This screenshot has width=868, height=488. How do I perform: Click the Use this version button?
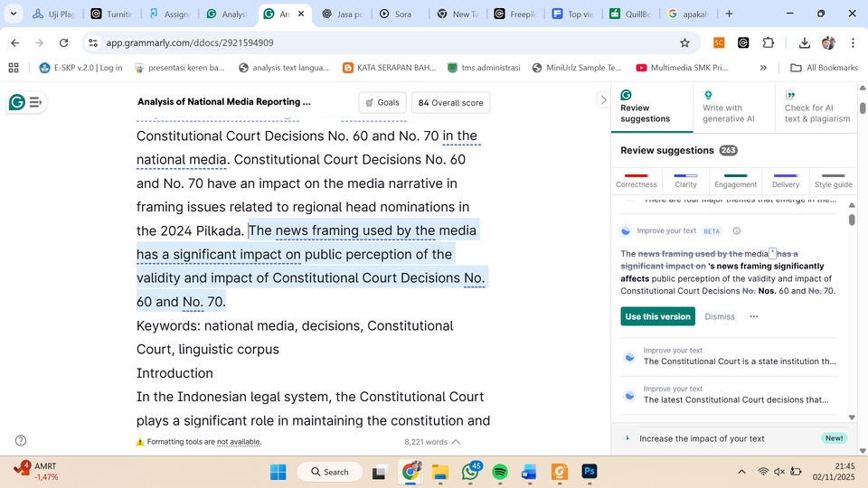tap(657, 316)
